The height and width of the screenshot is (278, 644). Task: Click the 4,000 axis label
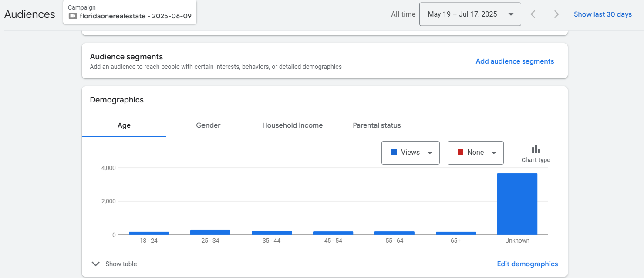108,168
